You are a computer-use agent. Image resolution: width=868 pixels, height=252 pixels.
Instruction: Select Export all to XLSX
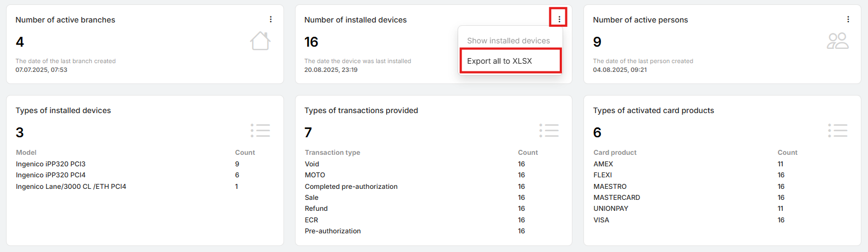click(x=499, y=61)
